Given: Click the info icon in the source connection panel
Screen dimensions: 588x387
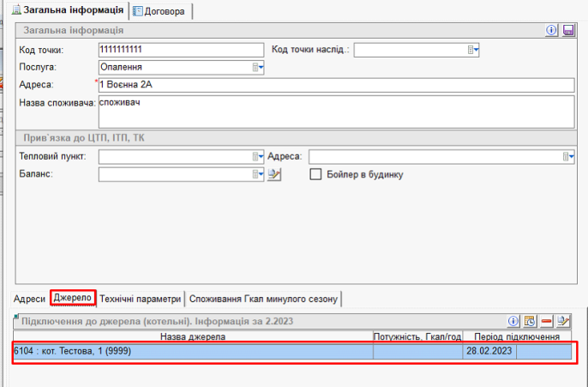Looking at the screenshot, I should (514, 321).
